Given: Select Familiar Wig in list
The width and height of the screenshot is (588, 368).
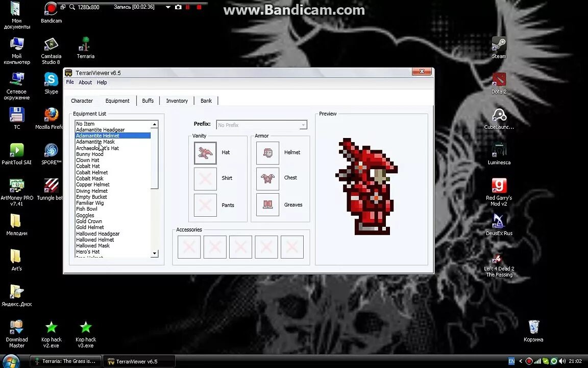Looking at the screenshot, I should coord(113,203).
